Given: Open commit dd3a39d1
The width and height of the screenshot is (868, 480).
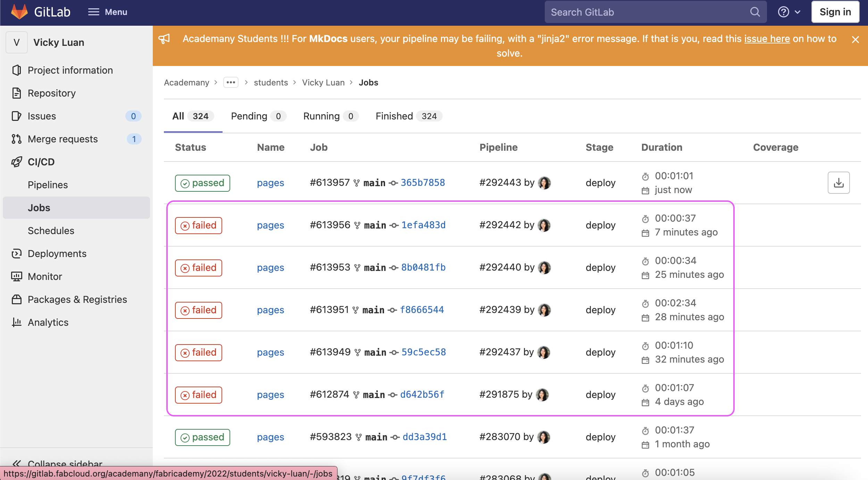Looking at the screenshot, I should tap(425, 437).
